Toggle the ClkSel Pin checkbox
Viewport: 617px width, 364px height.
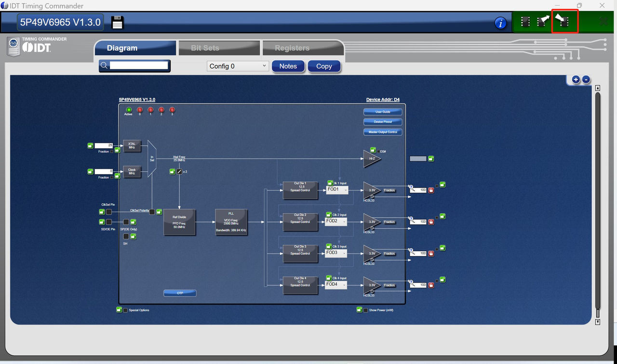(x=109, y=212)
